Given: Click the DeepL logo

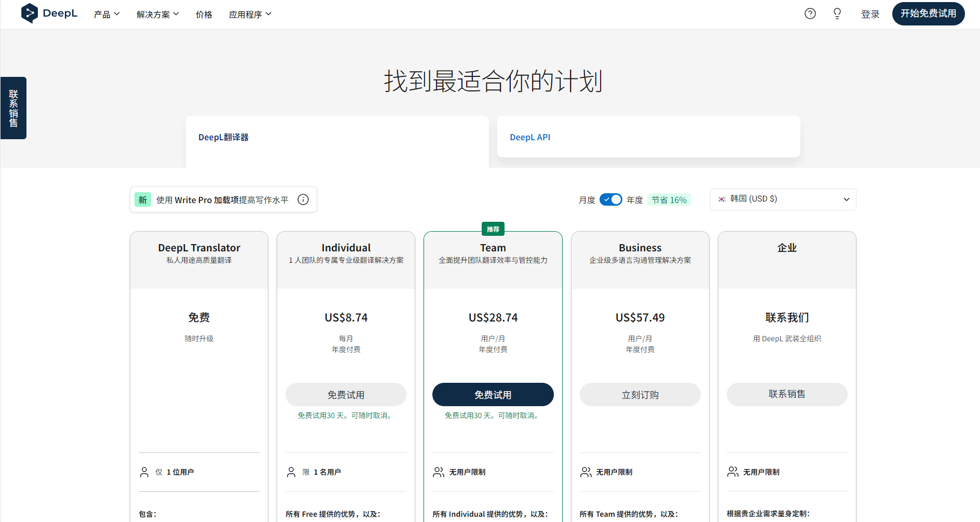Looking at the screenshot, I should tap(49, 14).
